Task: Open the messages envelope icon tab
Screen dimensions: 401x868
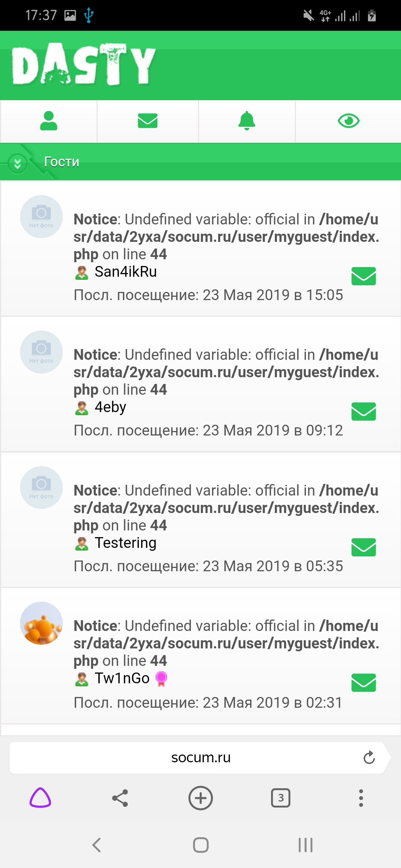Action: 147,121
